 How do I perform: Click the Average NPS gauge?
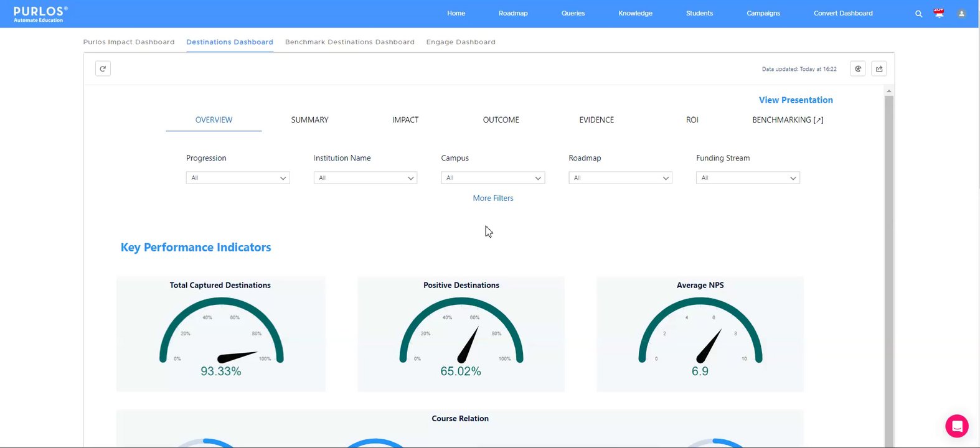point(700,334)
